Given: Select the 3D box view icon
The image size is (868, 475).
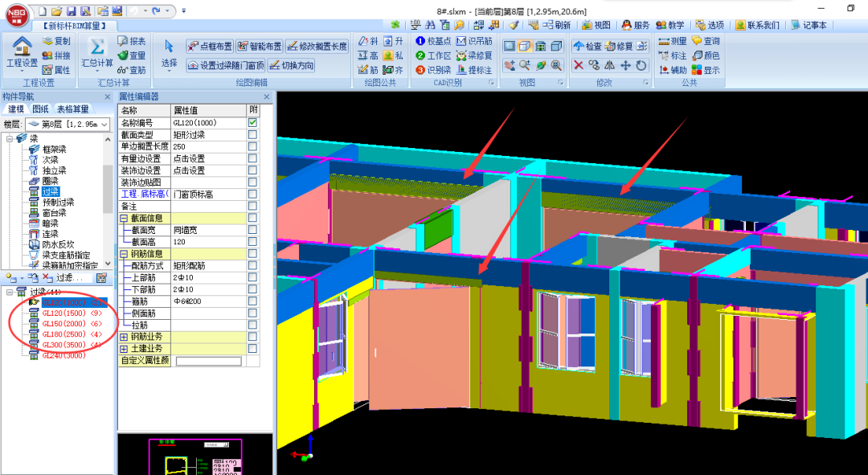Looking at the screenshot, I should pos(525,46).
